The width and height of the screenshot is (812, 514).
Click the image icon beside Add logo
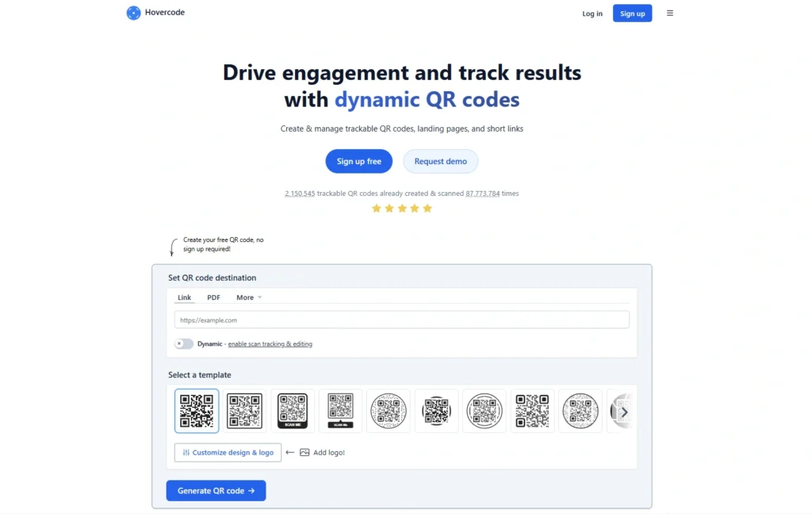304,452
